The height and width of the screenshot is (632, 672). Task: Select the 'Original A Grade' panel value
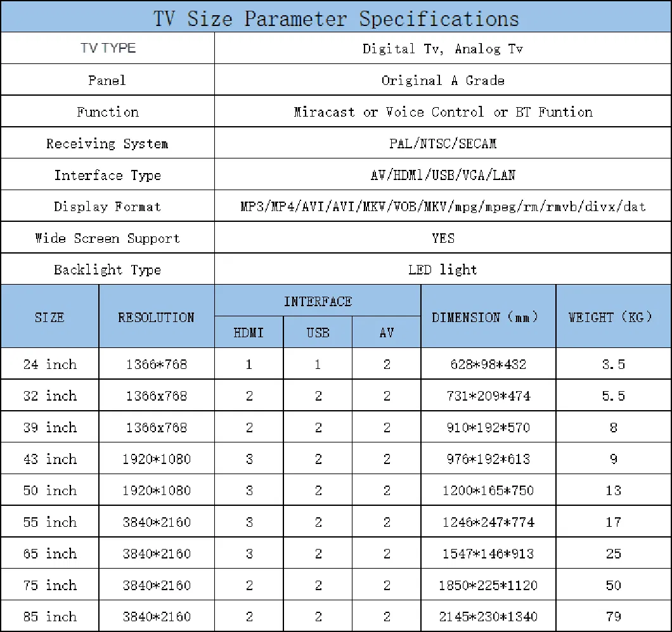(x=443, y=81)
